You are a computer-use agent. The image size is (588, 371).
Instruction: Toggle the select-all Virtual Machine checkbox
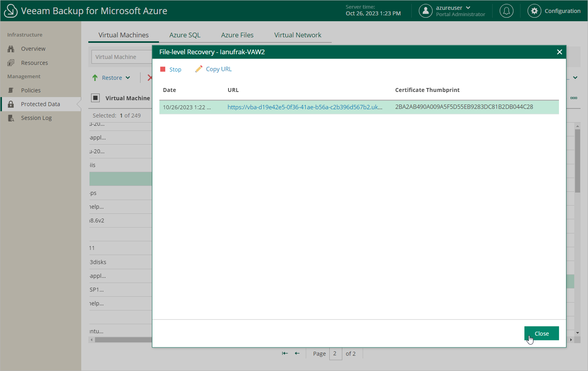(95, 98)
